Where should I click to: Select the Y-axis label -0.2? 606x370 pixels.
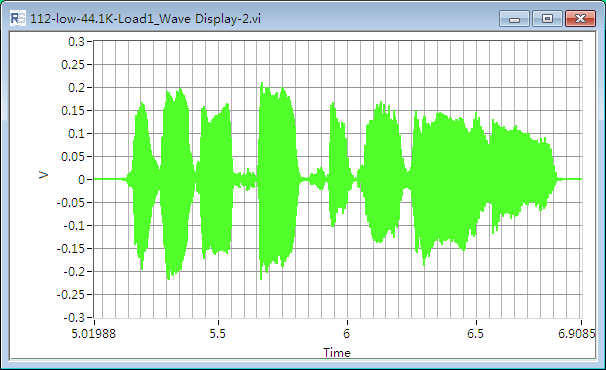coord(74,271)
